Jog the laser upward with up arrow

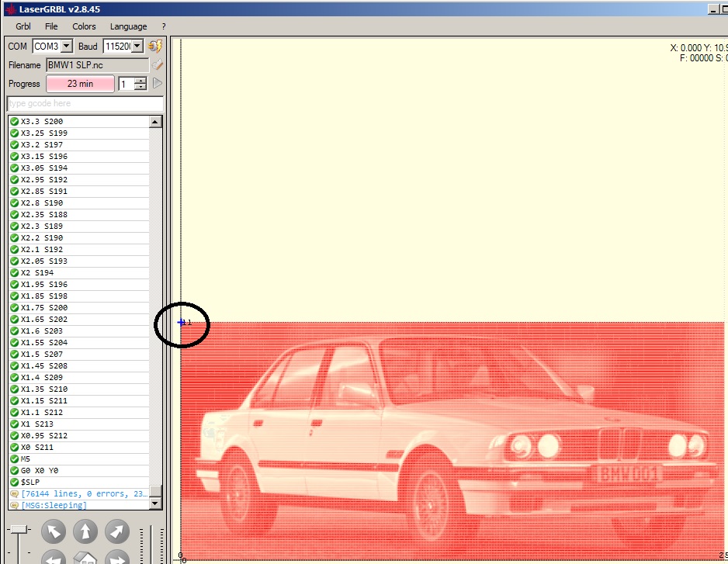[85, 531]
